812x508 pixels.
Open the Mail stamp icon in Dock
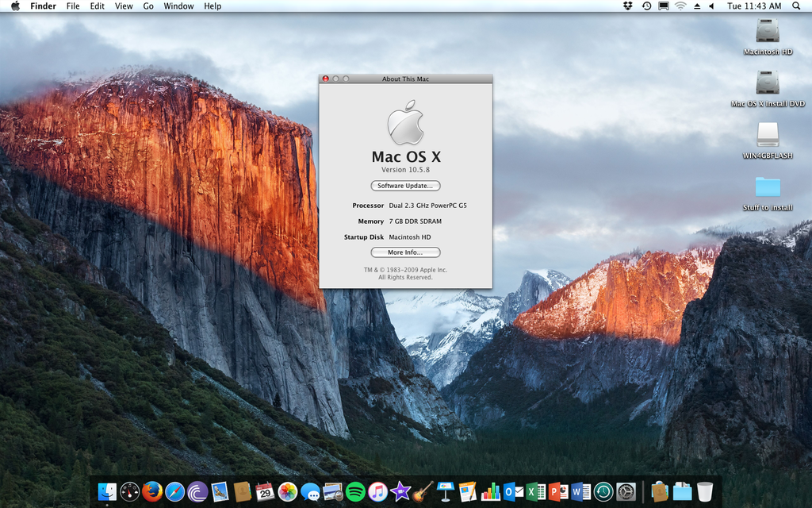tap(220, 491)
